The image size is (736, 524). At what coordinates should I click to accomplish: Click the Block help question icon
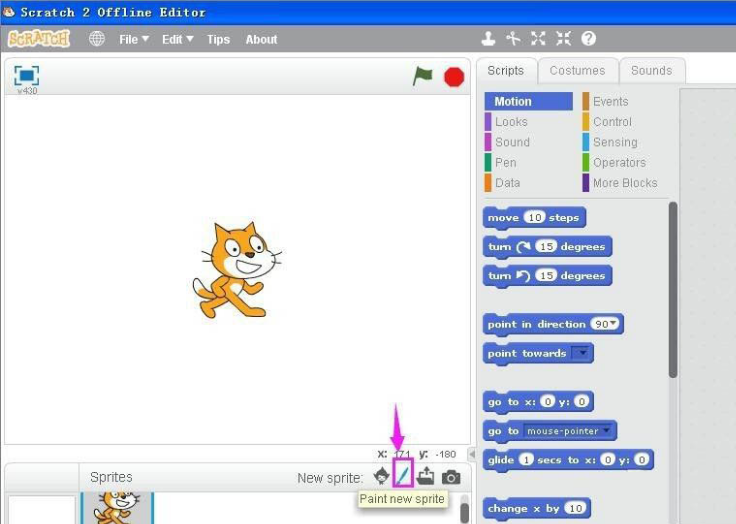(x=589, y=39)
